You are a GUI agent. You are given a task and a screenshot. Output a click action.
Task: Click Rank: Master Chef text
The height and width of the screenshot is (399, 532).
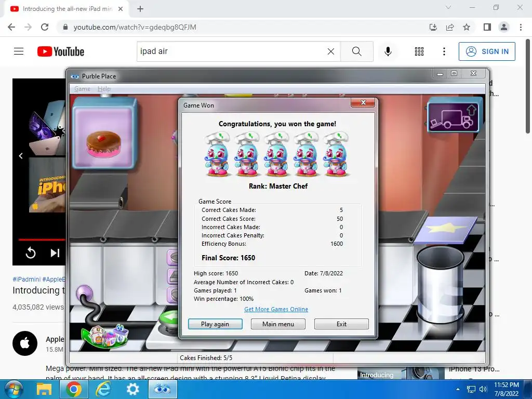point(278,187)
